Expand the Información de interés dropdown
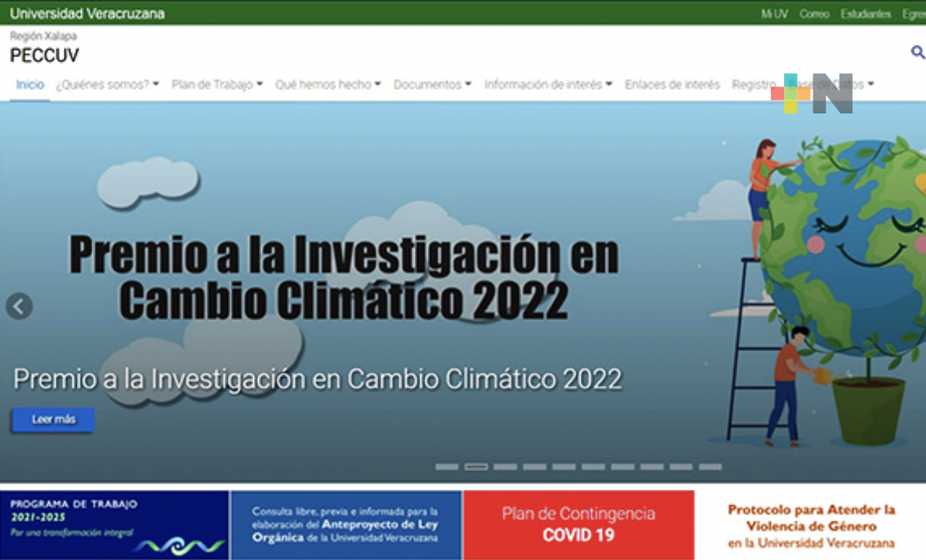Screen dimensions: 926x560 point(548,84)
